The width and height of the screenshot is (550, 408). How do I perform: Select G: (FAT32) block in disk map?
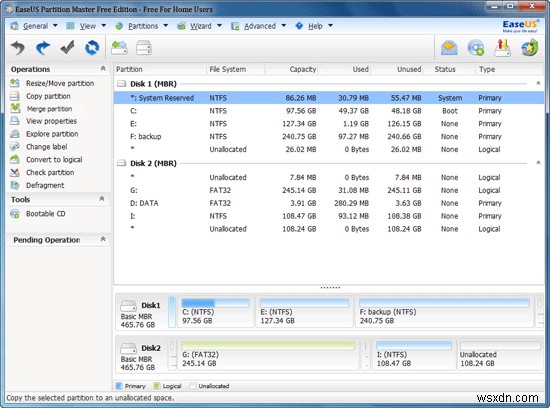pyautogui.click(x=268, y=355)
